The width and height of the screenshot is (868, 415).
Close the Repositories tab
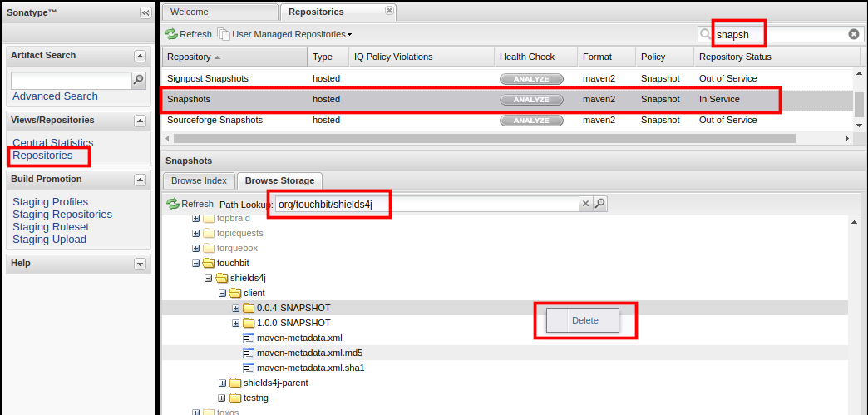(x=389, y=11)
